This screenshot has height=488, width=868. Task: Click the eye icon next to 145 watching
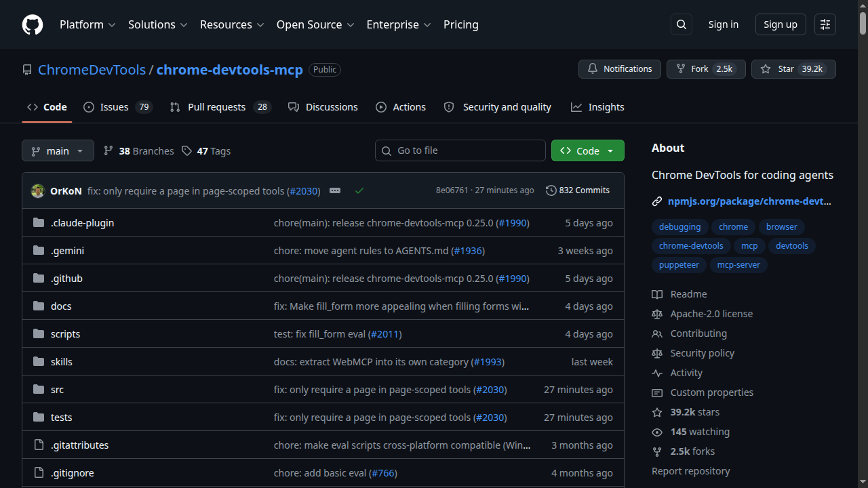coord(657,432)
